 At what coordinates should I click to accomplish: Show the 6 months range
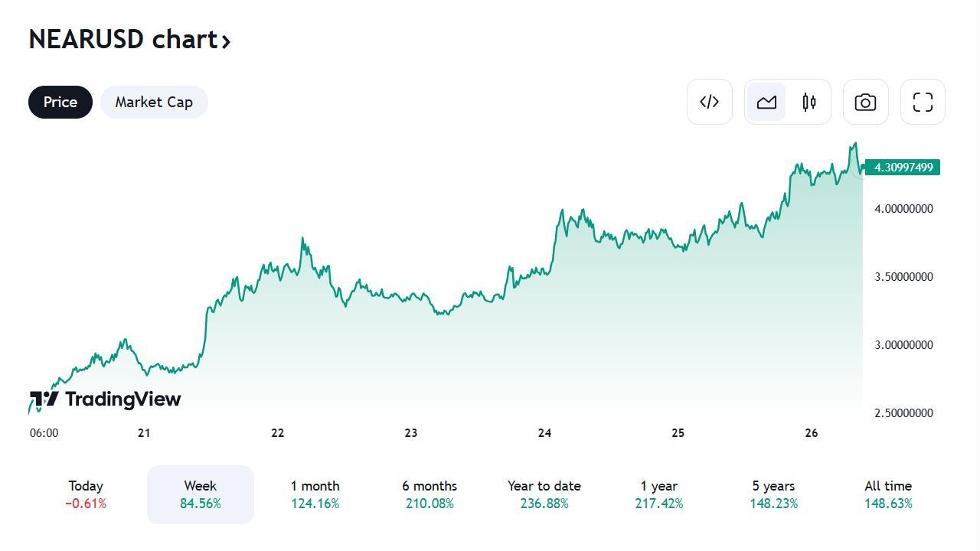[430, 494]
